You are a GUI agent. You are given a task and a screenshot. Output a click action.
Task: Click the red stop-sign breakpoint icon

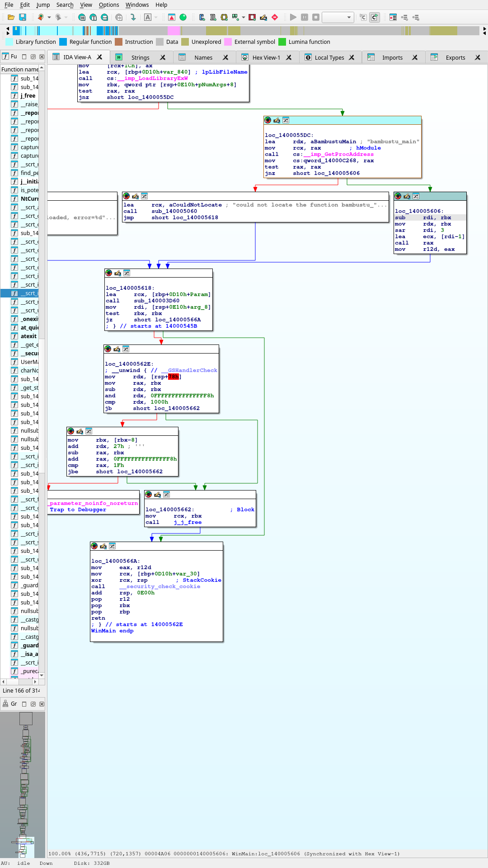point(275,17)
